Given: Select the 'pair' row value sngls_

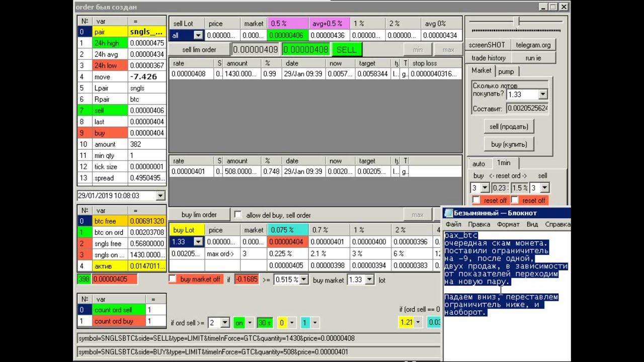Looking at the screenshot, I should pyautogui.click(x=147, y=32).
